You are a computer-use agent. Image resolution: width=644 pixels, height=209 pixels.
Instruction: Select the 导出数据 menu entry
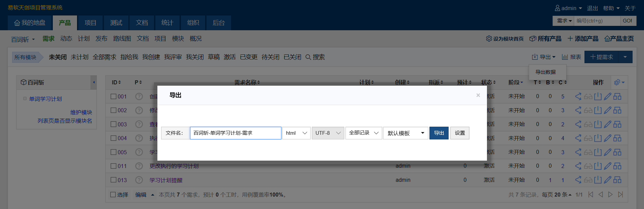(545, 72)
